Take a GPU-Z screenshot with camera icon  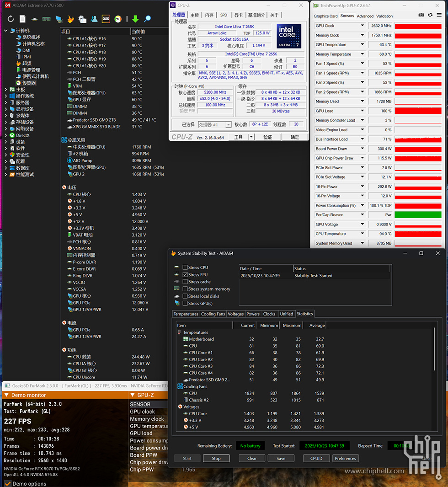click(x=421, y=16)
